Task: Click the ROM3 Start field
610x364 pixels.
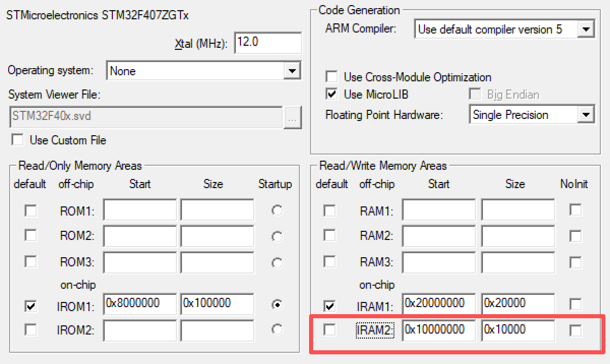Action: point(140,262)
